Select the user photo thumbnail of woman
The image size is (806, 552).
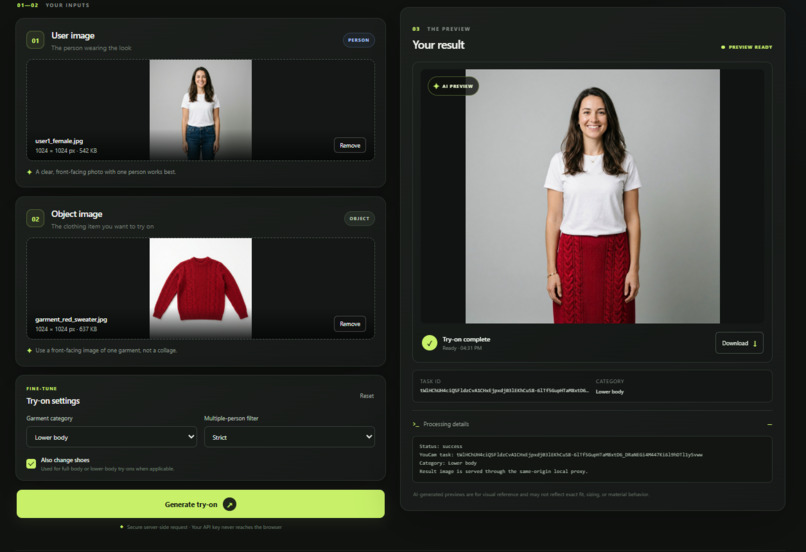[200, 109]
